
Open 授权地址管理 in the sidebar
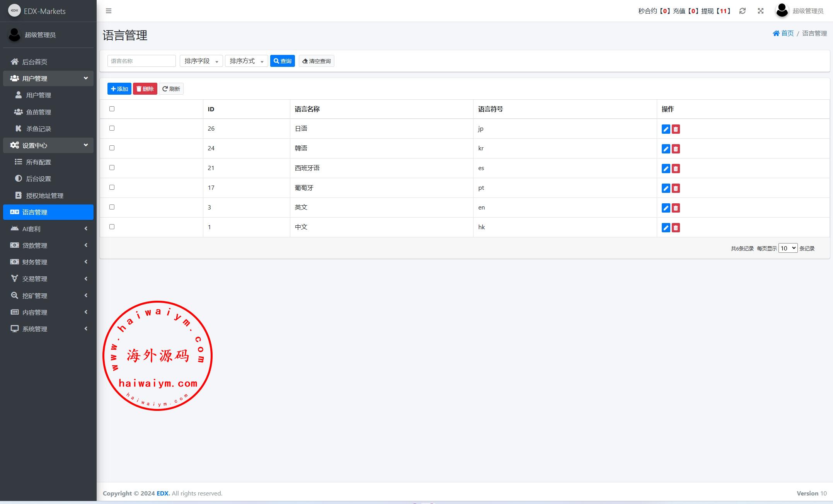coord(44,196)
